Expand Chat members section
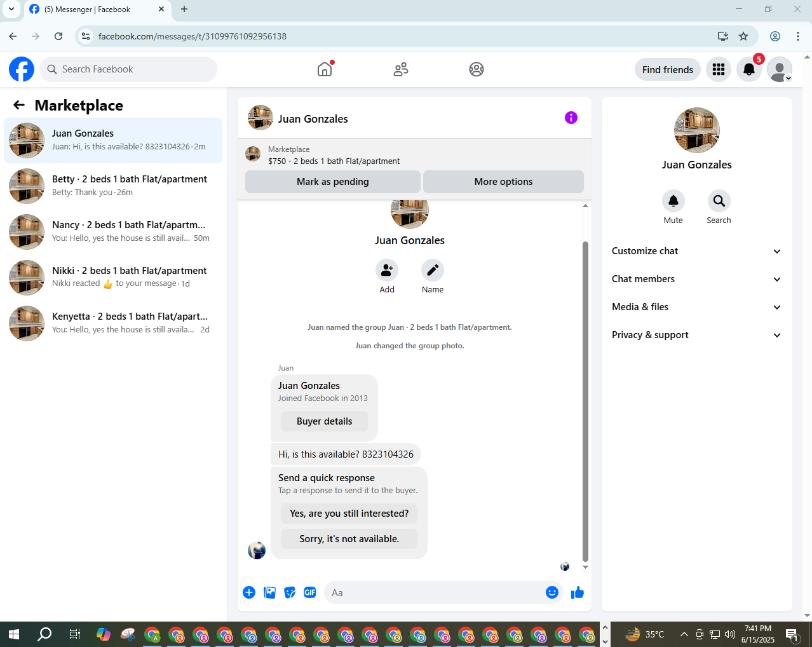The image size is (812, 647). click(x=697, y=279)
